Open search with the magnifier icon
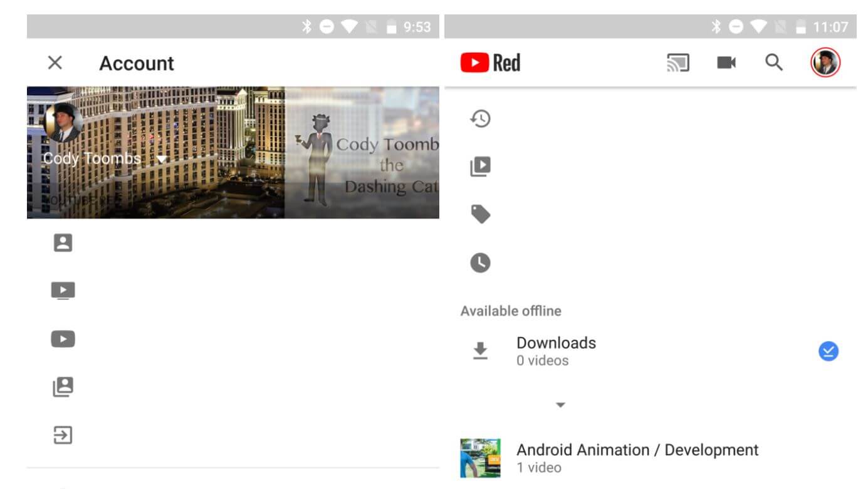868x489 pixels. click(x=775, y=63)
